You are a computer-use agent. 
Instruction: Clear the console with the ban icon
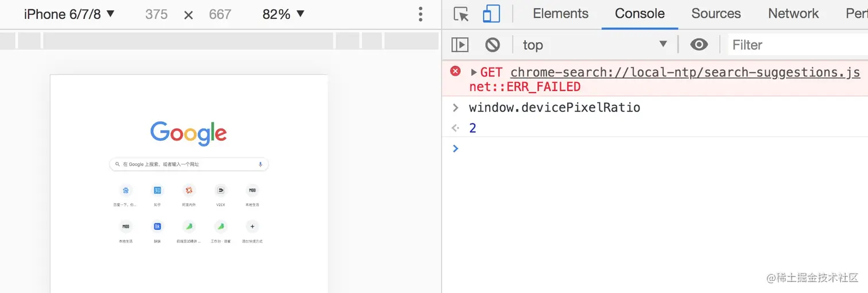[493, 44]
